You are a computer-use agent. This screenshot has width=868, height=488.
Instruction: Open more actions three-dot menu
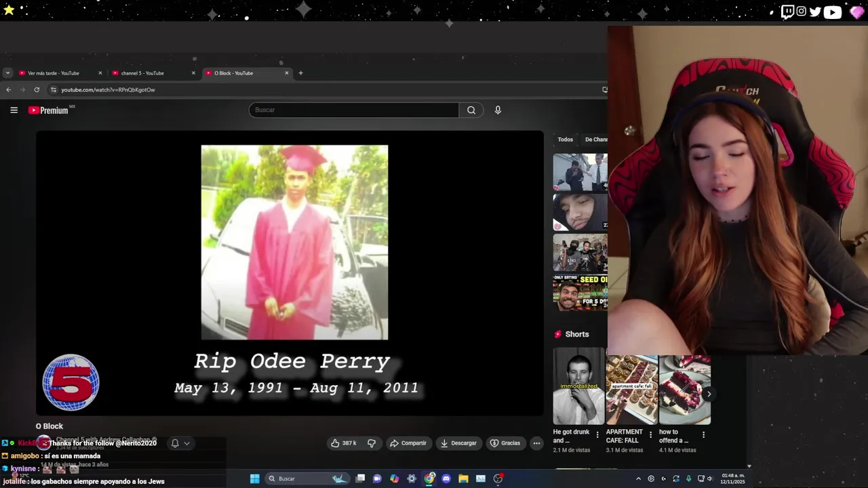pyautogui.click(x=536, y=443)
